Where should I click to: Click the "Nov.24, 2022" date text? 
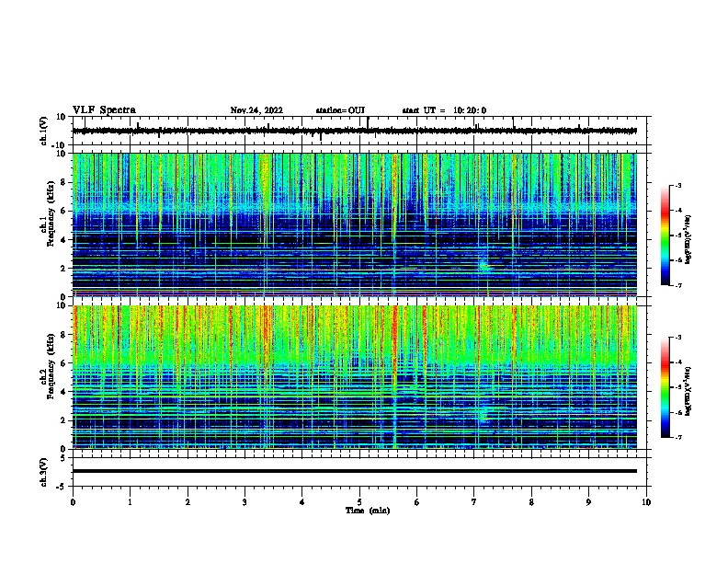point(256,110)
